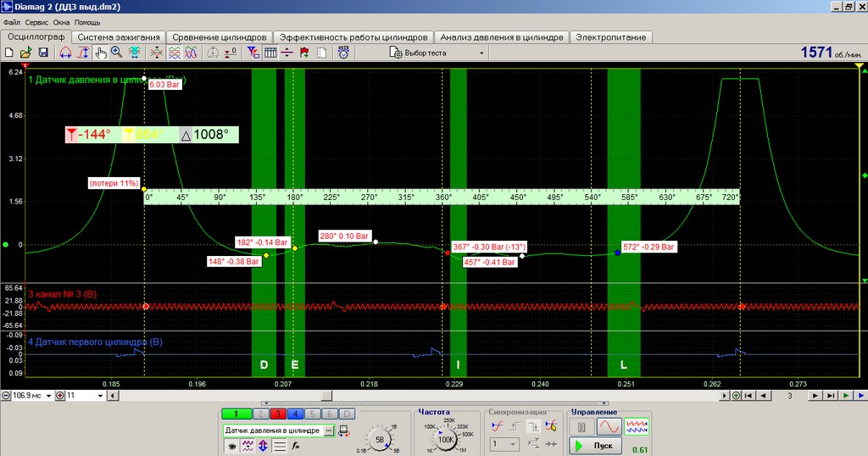The width and height of the screenshot is (868, 456).
Task: Toggle channel visibility eye icon
Action: [x=231, y=446]
